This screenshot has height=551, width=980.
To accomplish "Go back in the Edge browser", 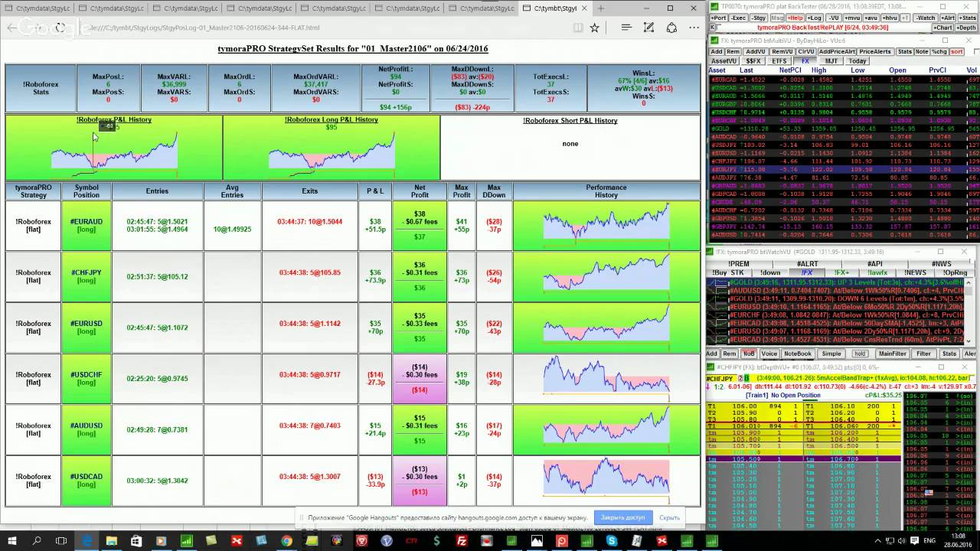I will (11, 28).
